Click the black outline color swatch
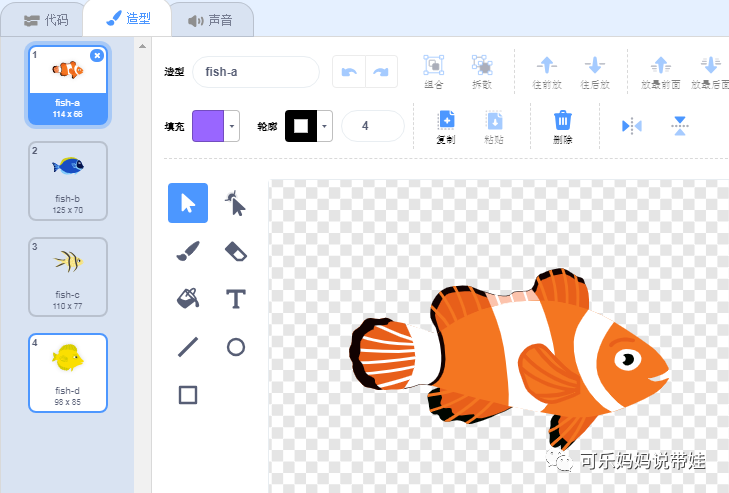 click(301, 126)
